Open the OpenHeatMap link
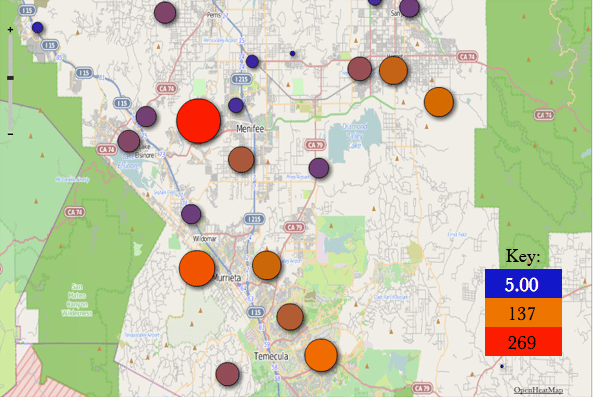593x397 pixels. pyautogui.click(x=538, y=390)
